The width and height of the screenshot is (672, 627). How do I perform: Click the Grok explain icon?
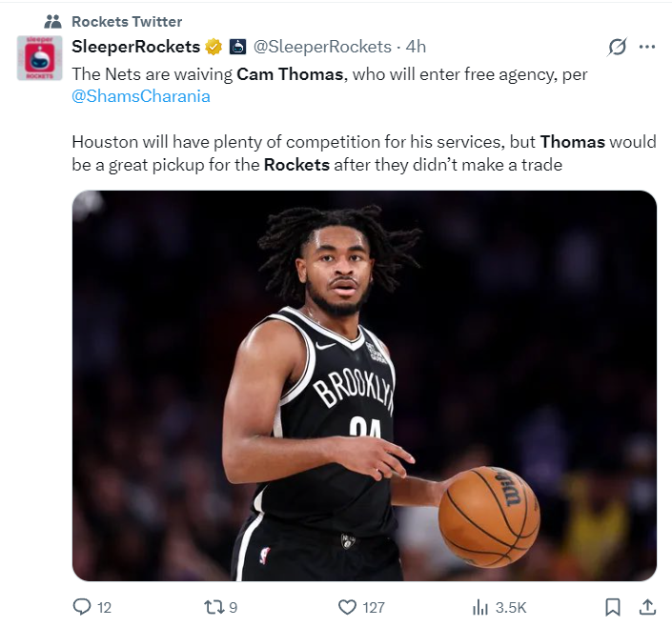click(617, 47)
